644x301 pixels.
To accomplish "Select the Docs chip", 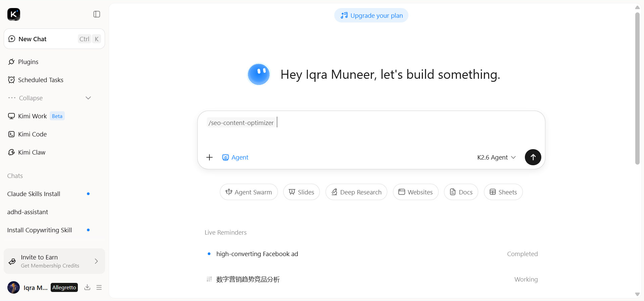I will pyautogui.click(x=461, y=192).
